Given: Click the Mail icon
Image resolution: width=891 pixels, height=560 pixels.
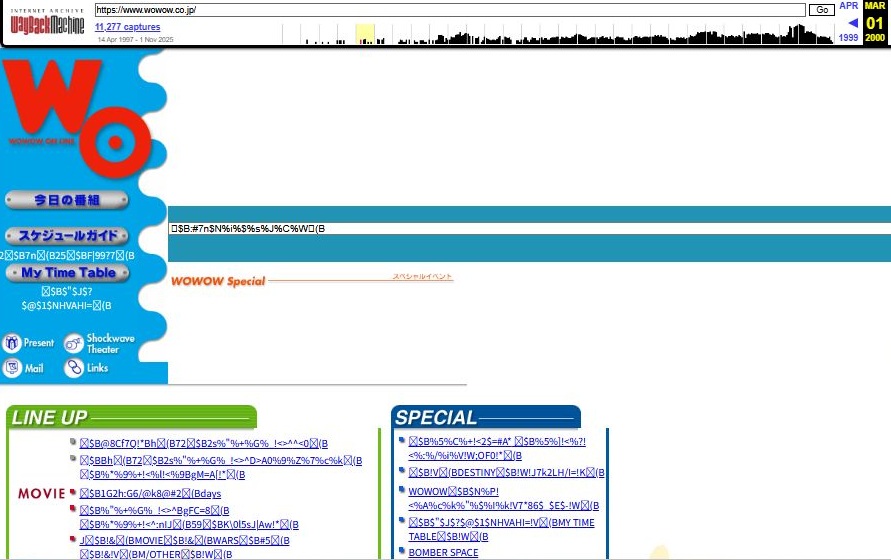Looking at the screenshot, I should (x=12, y=368).
